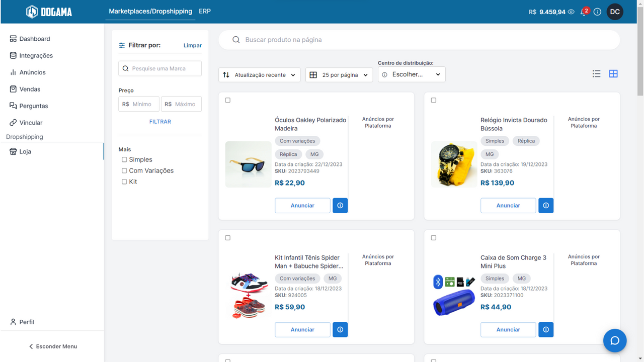Focus the Pesquise uma Marca field
This screenshot has width=644, height=362.
(x=160, y=68)
